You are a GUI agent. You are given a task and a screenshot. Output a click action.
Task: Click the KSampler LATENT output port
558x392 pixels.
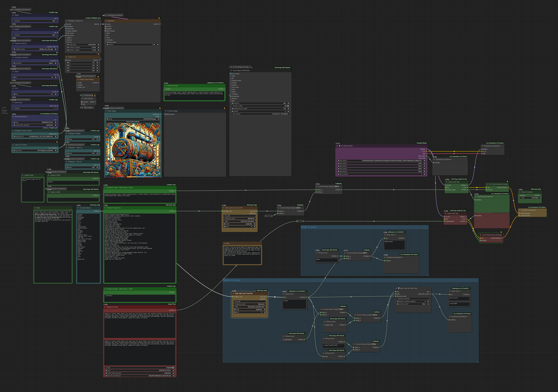point(160,24)
